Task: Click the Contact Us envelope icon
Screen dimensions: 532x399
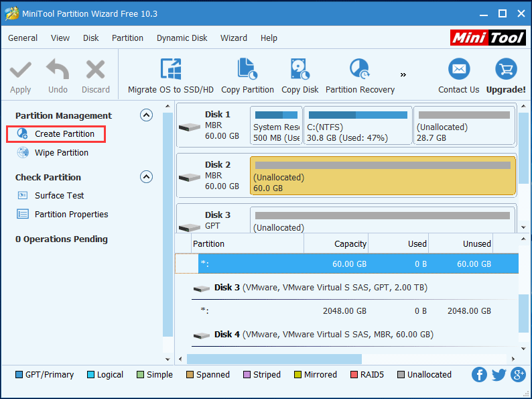Action: pos(459,69)
